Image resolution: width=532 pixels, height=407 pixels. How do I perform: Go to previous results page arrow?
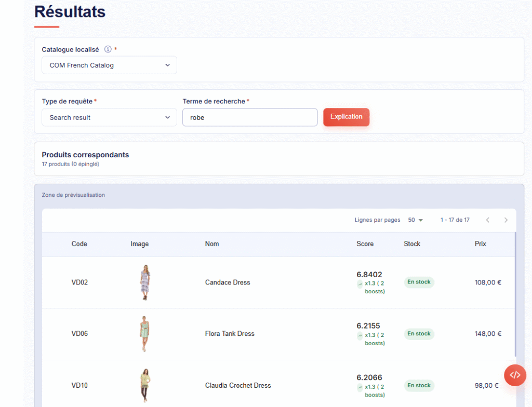(487, 220)
